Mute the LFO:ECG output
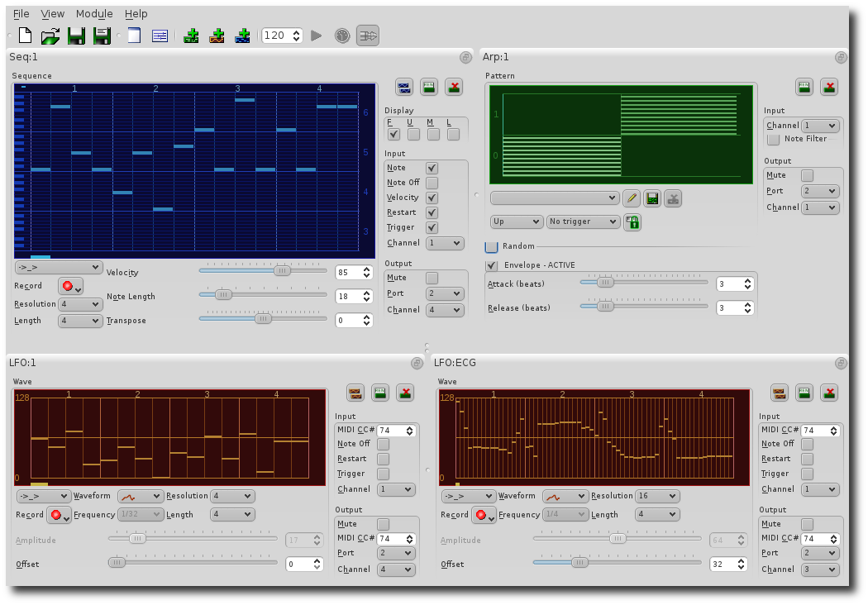This screenshot has height=605, width=868. 807,524
